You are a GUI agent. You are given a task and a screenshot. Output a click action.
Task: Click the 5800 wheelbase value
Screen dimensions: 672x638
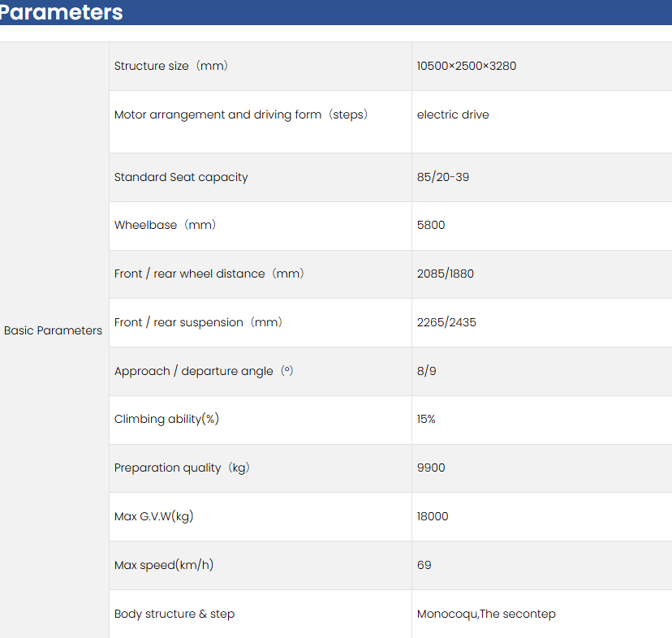pos(431,225)
